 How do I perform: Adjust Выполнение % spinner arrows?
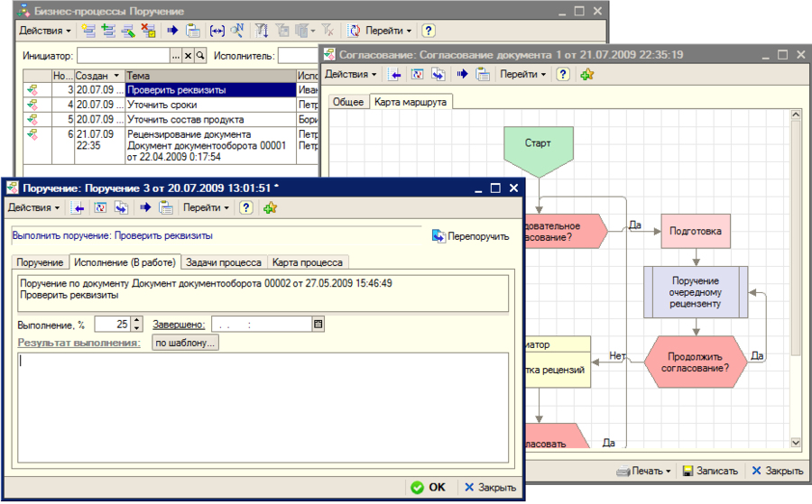click(x=136, y=325)
